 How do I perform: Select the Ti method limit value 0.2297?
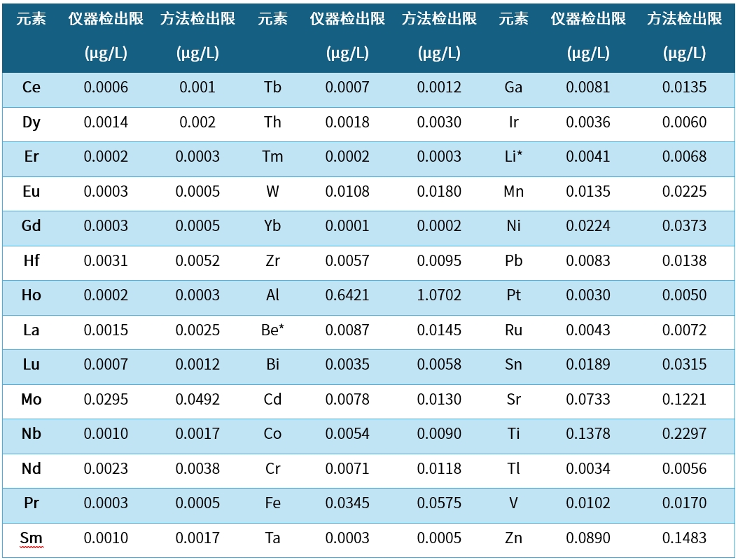(684, 434)
